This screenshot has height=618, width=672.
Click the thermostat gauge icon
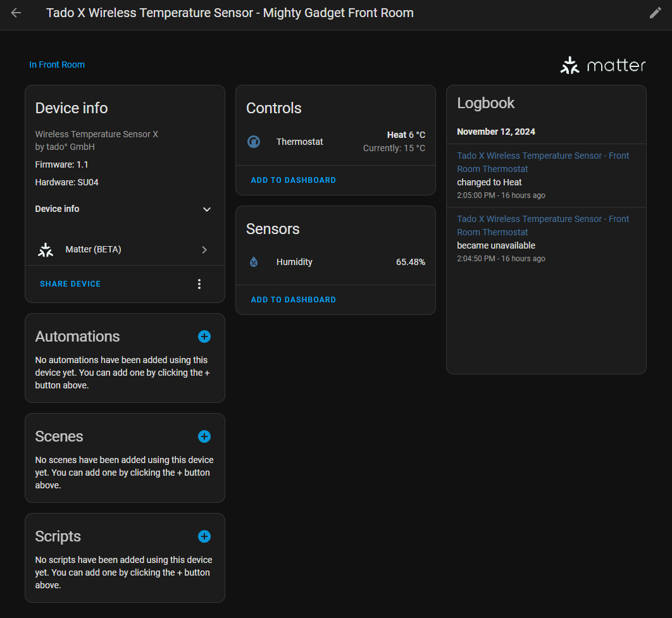254,142
